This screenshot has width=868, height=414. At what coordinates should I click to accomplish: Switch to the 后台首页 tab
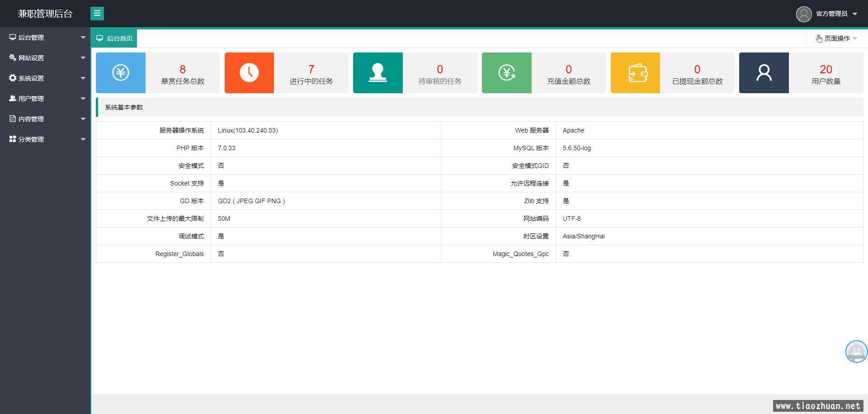(114, 38)
